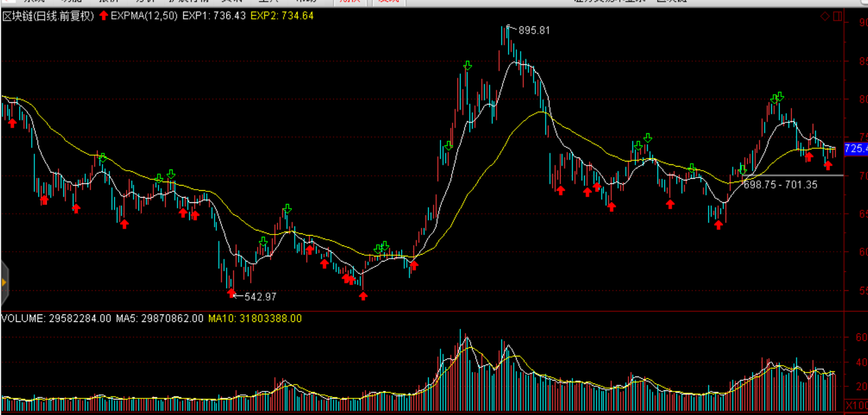Select the red buy arrow at 542.97 low
Viewport: 868px width, 415px height.
pyautogui.click(x=232, y=293)
